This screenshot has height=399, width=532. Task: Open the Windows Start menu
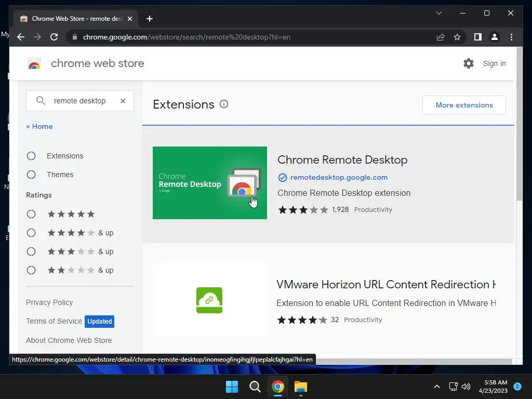pyautogui.click(x=232, y=387)
